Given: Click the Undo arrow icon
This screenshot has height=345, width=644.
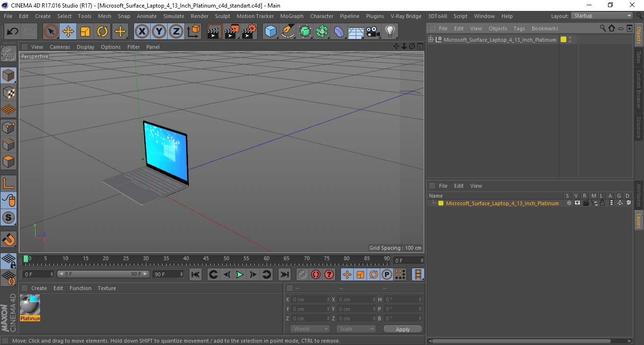Looking at the screenshot, I should 13,32.
